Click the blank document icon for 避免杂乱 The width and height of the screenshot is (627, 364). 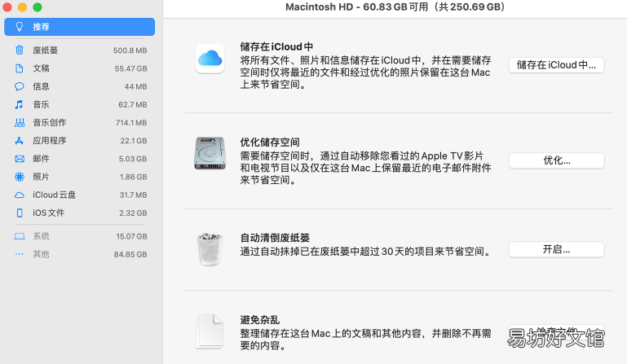click(210, 331)
